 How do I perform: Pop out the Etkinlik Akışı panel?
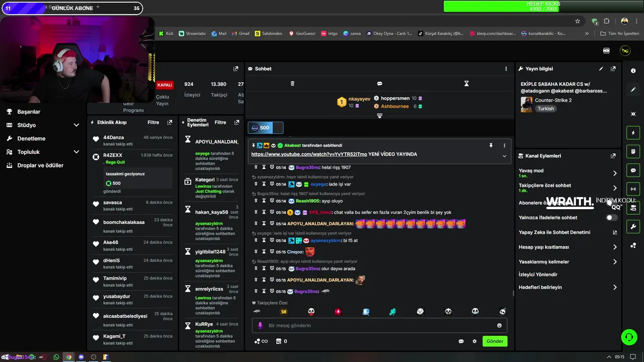click(x=170, y=122)
